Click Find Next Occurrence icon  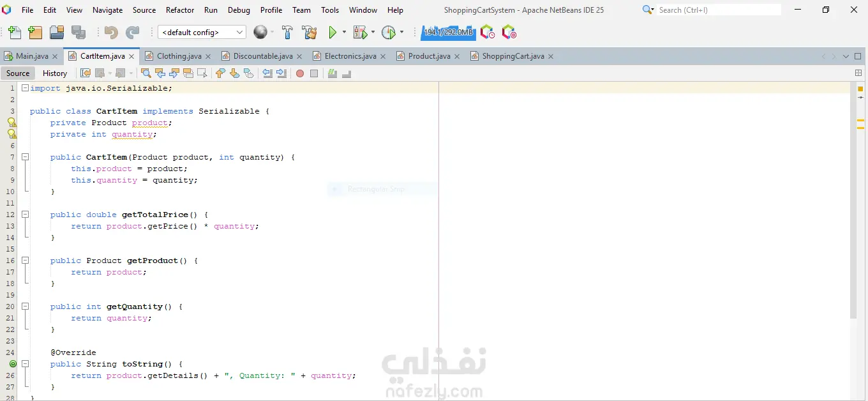point(174,73)
